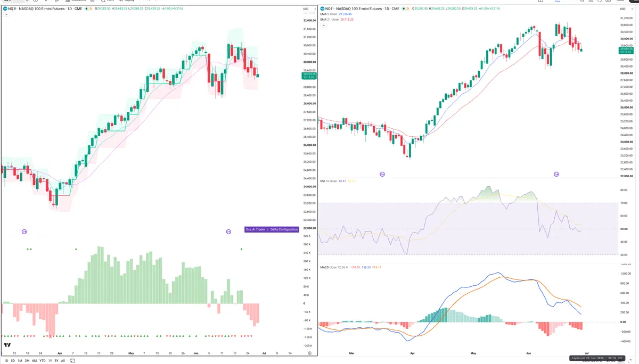Click green market status dot in left chart
The height and width of the screenshot is (364, 639).
(87, 9)
